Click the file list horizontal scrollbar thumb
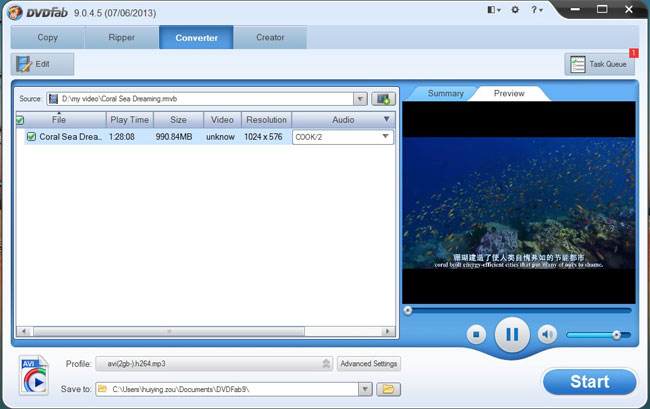The width and height of the screenshot is (650, 409). [x=169, y=332]
